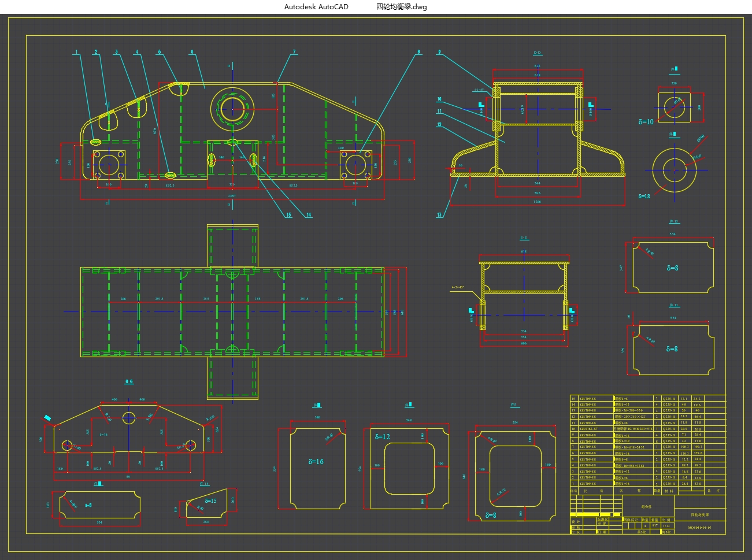Viewport: 752px width, 560px height.
Task: Select part callout balloon number 15
Action: 288,215
